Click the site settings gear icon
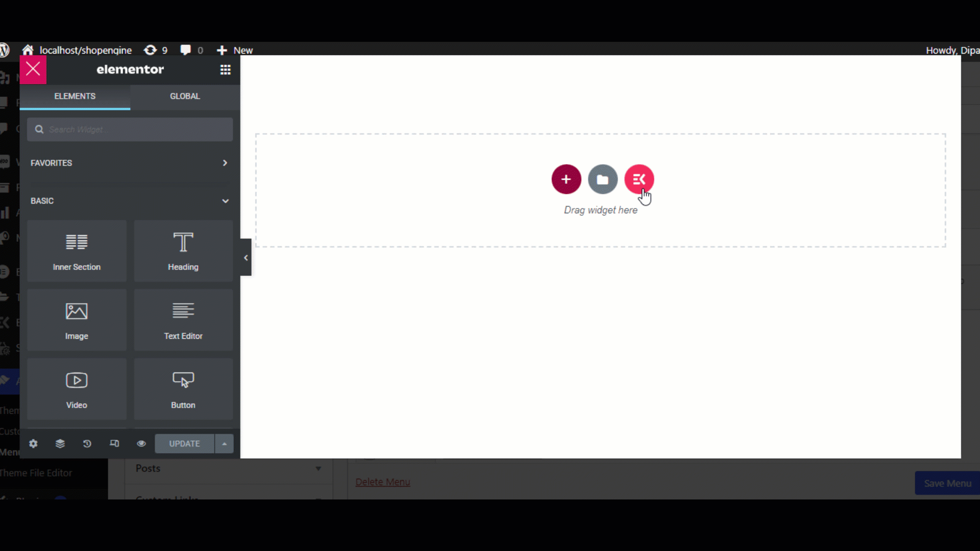Screen dimensions: 980x551 coord(32,443)
